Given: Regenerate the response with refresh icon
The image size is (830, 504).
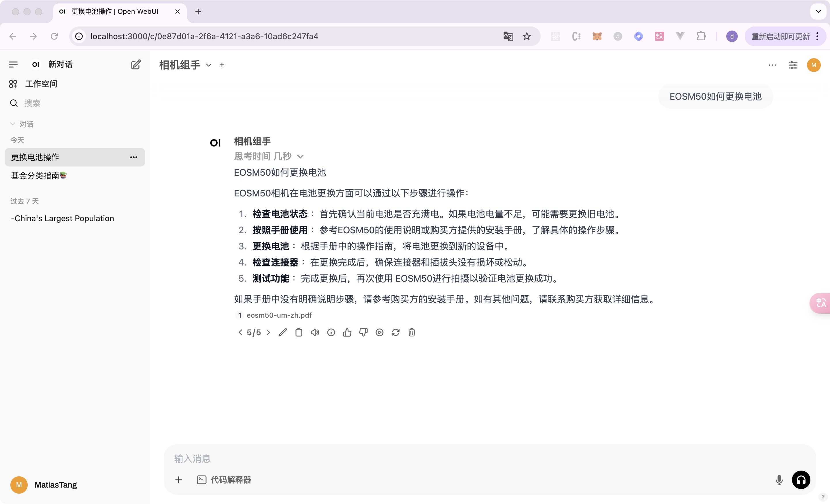Looking at the screenshot, I should point(396,332).
